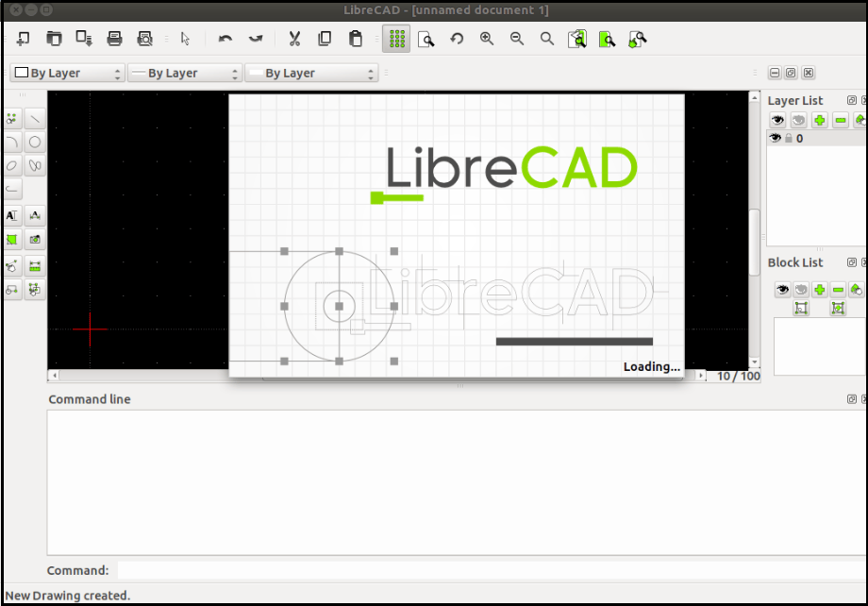This screenshot has width=868, height=606.
Task: Click the previous view zoom icon
Action: [577, 39]
